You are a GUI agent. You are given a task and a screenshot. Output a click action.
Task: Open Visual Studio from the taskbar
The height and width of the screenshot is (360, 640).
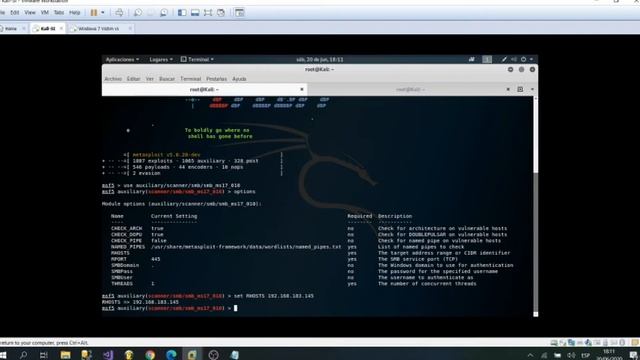(x=108, y=355)
